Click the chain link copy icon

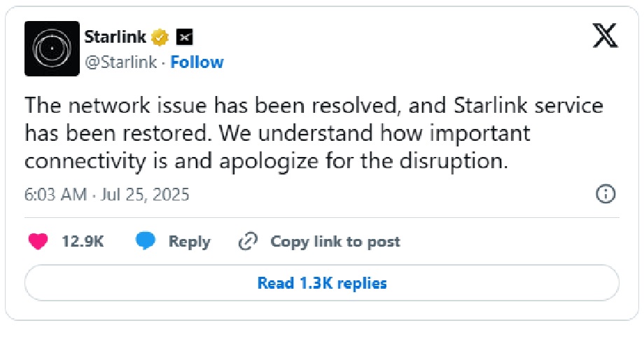point(248,242)
